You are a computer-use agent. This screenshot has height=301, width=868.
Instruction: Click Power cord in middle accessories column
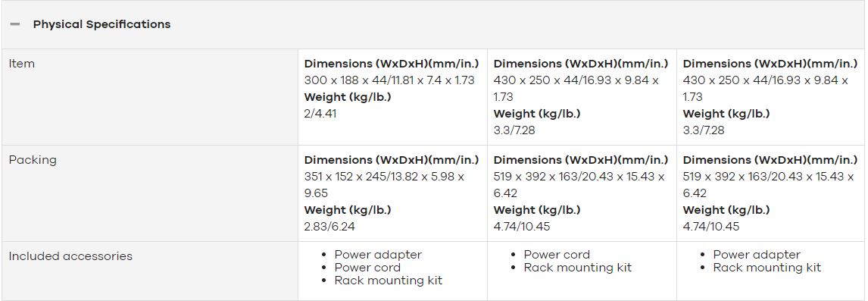(x=557, y=255)
